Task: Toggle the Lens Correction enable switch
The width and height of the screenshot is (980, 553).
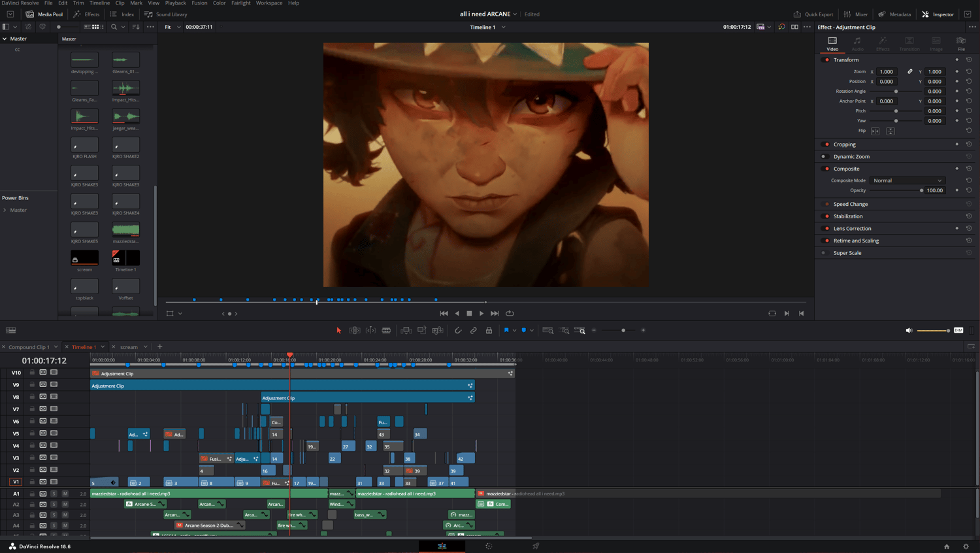Action: click(826, 228)
